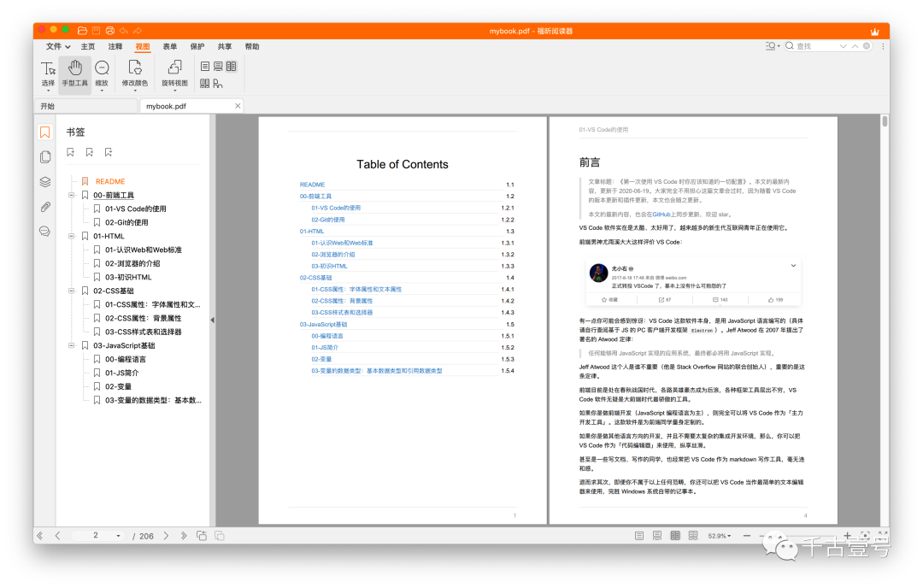
Task: Open the 表单 ribbon tab
Action: pyautogui.click(x=170, y=46)
